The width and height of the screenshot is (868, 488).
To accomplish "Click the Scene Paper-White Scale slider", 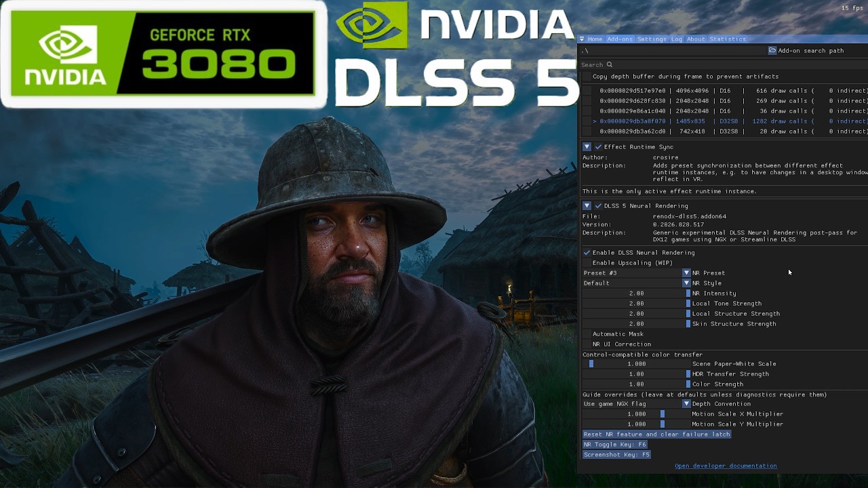I will (636, 364).
